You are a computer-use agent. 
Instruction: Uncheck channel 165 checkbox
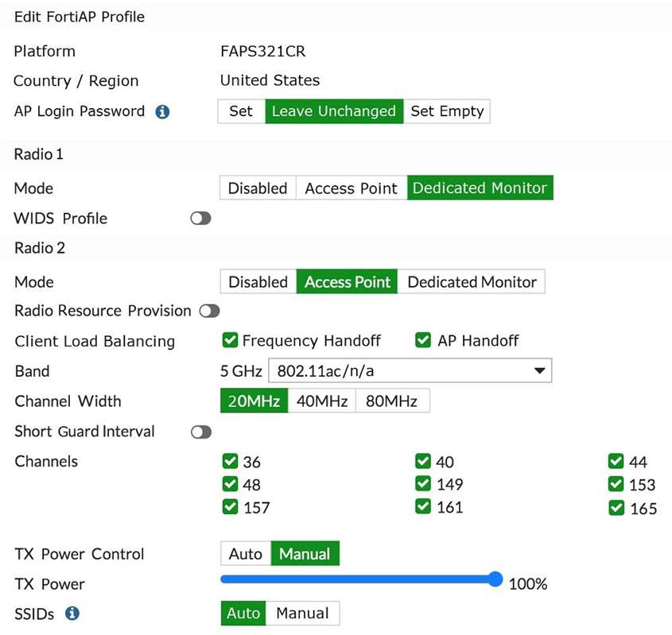click(616, 508)
